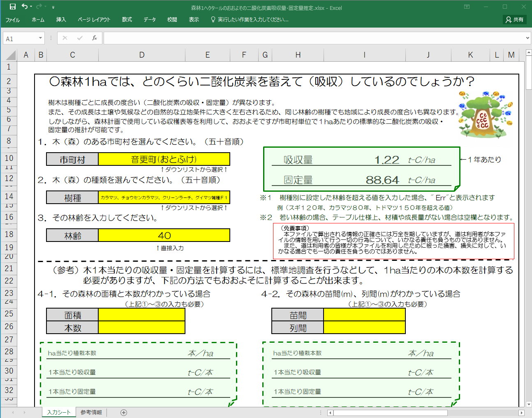Add a new worksheet with the plus icon
Image resolution: width=532 pixels, height=418 pixels.
pos(123,412)
